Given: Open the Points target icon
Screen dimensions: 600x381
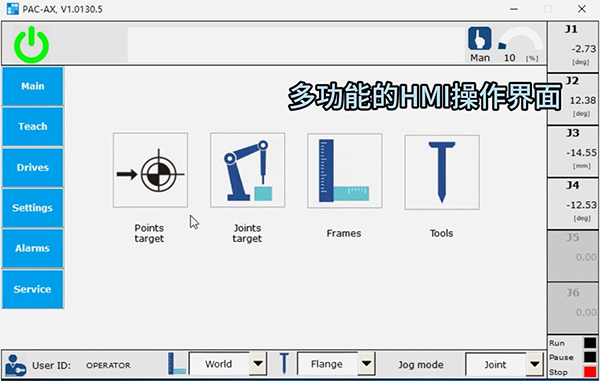Looking at the screenshot, I should pos(150,170).
